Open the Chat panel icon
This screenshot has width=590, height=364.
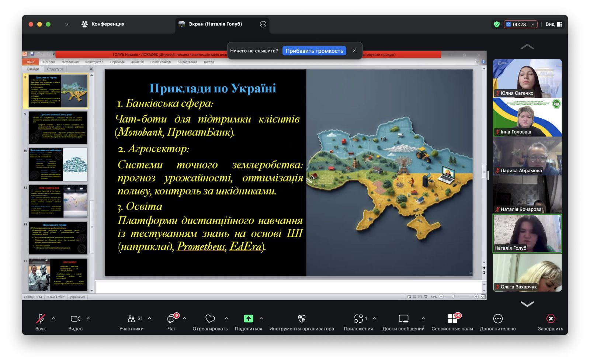[171, 319]
